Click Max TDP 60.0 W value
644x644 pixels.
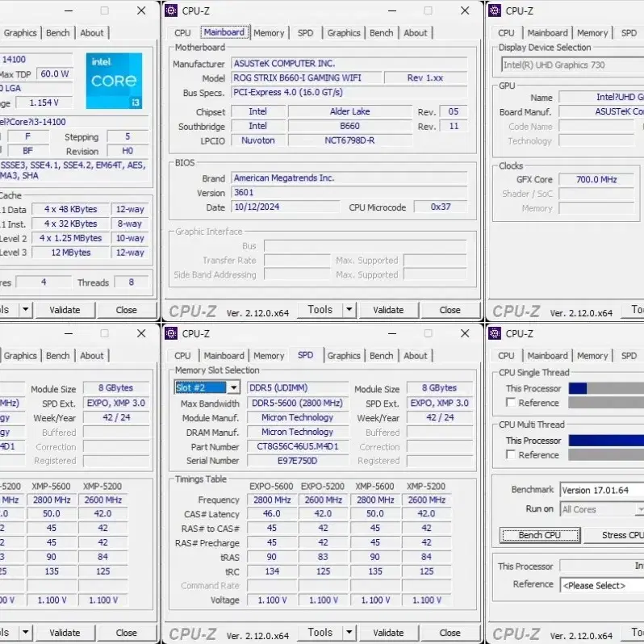pyautogui.click(x=55, y=74)
